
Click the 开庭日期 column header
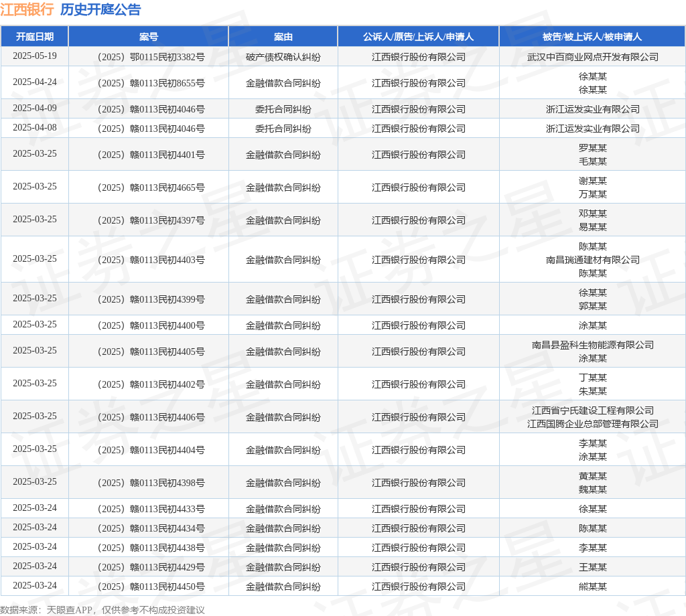click(35, 37)
